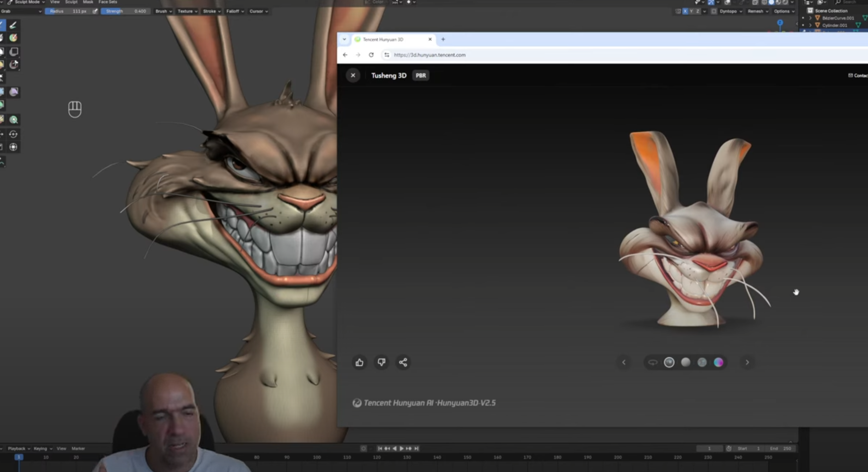The image size is (868, 472).
Task: Click the timeline play button
Action: (401, 449)
